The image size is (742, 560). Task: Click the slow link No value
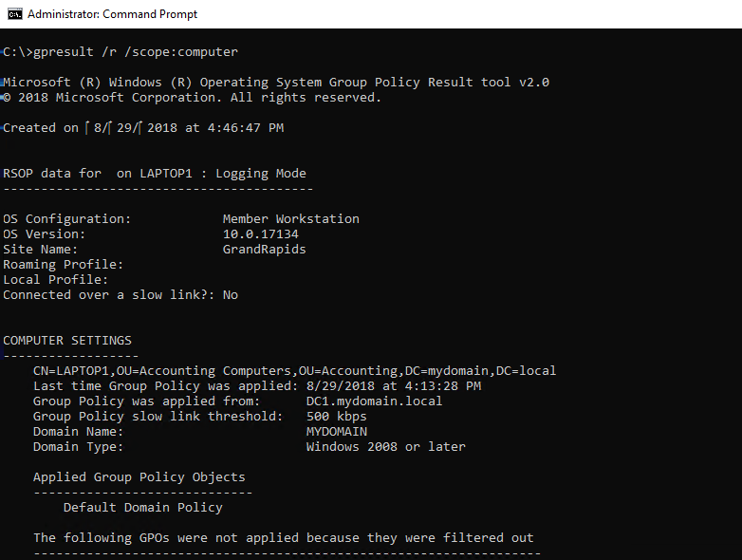pos(231,295)
